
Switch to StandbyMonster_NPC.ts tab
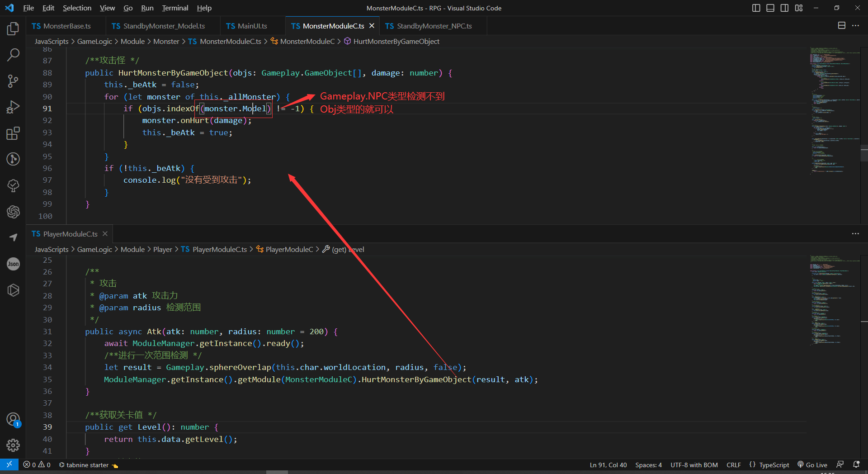tap(434, 26)
